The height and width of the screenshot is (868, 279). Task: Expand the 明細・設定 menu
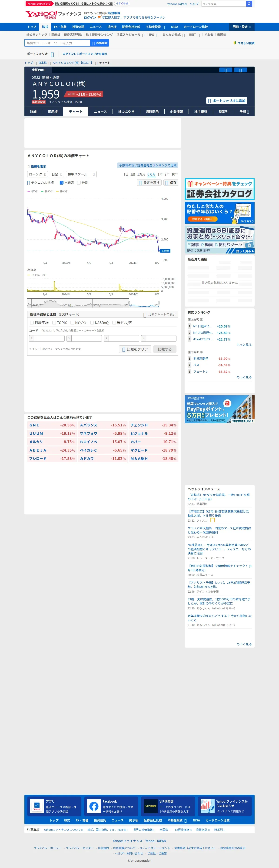(x=242, y=27)
